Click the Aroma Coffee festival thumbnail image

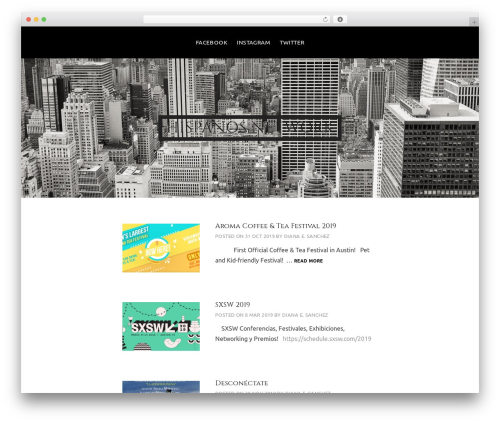point(161,248)
